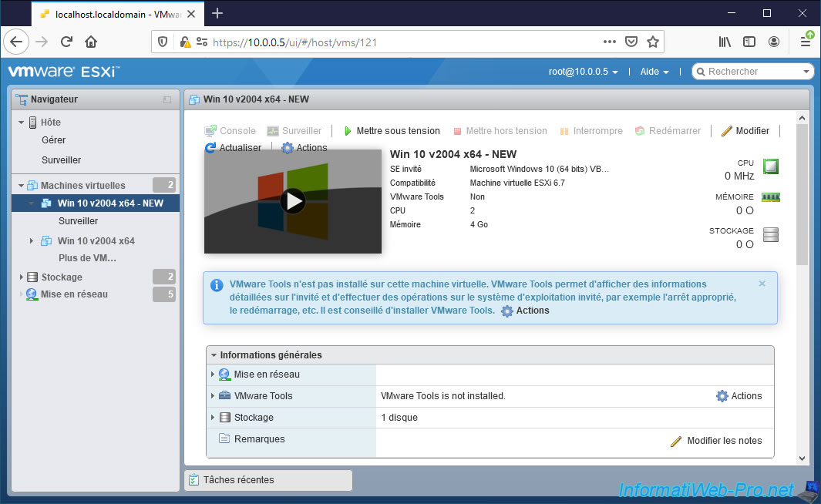The height and width of the screenshot is (504, 821).
Task: Refresh the view with Actualiser
Action: 233,148
